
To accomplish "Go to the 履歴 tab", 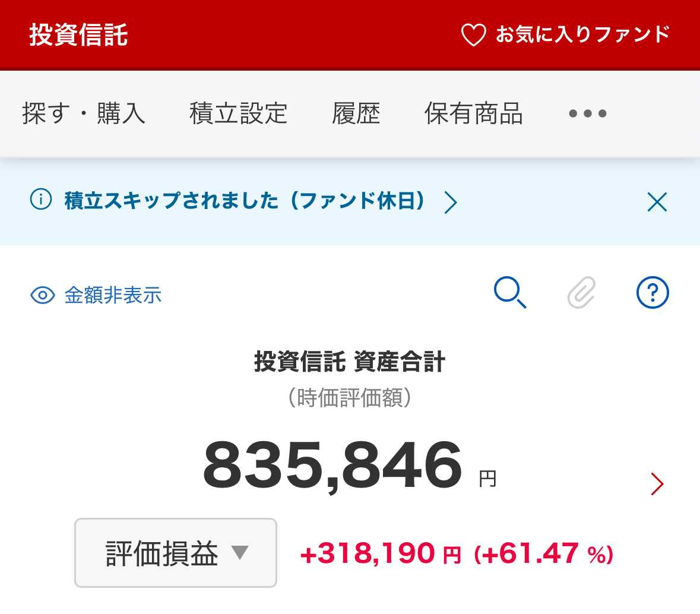I will click(x=356, y=113).
